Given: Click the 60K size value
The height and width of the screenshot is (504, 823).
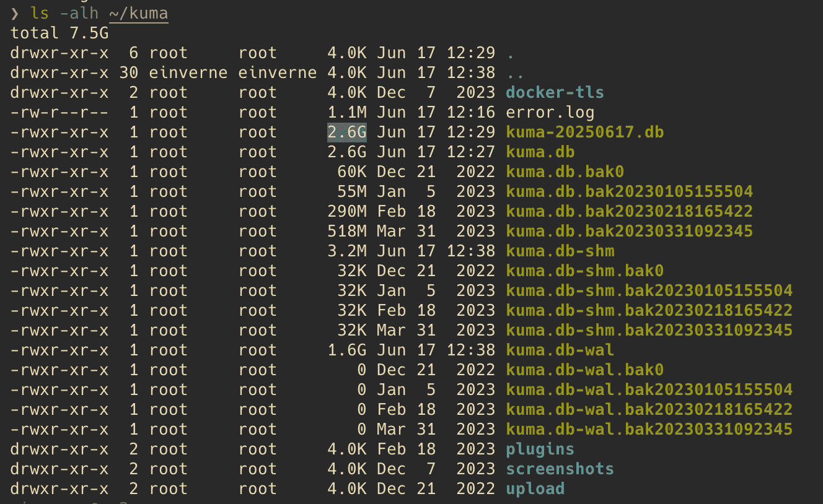Looking at the screenshot, I should pos(352,172).
